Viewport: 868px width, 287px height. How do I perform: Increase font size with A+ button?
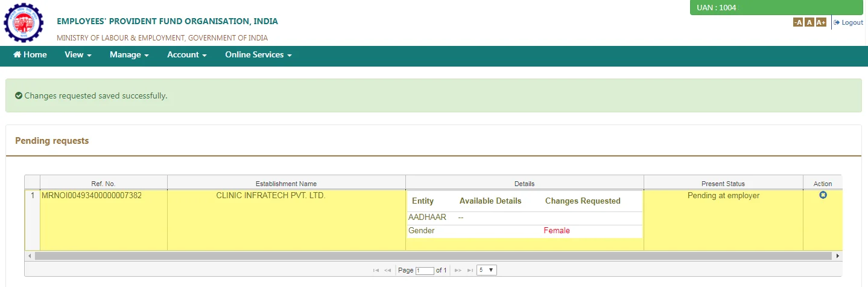(x=821, y=22)
